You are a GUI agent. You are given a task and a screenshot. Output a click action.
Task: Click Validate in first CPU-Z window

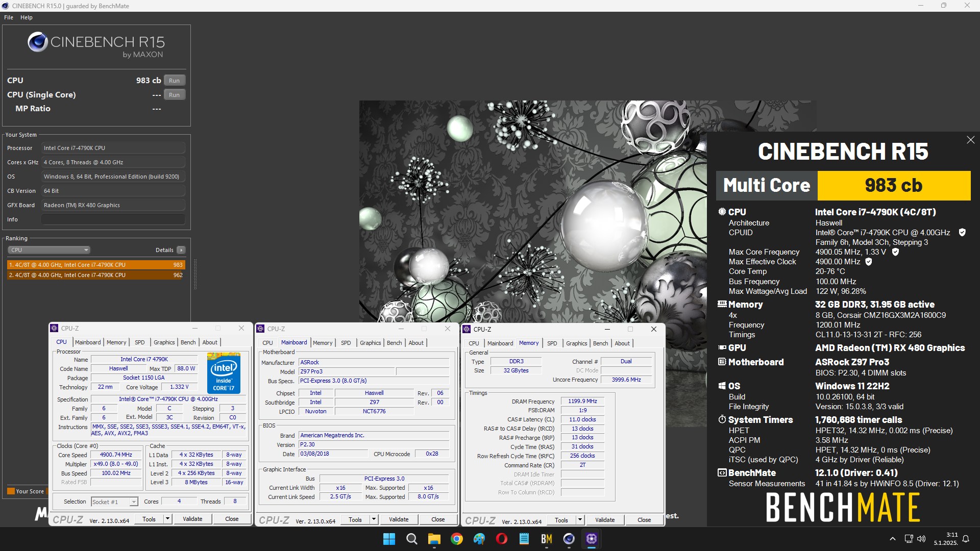pyautogui.click(x=192, y=519)
